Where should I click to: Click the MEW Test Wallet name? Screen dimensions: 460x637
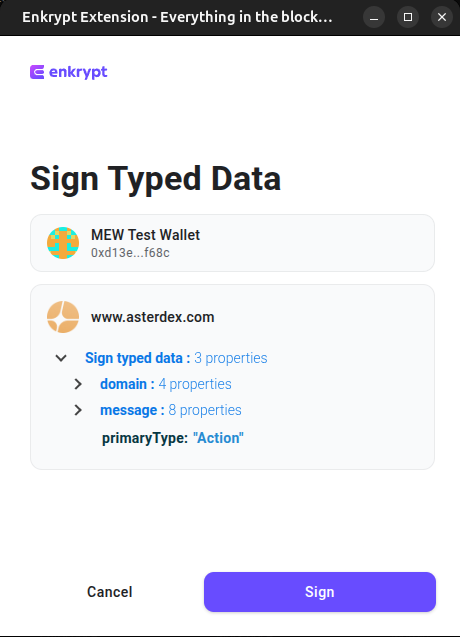click(x=145, y=235)
